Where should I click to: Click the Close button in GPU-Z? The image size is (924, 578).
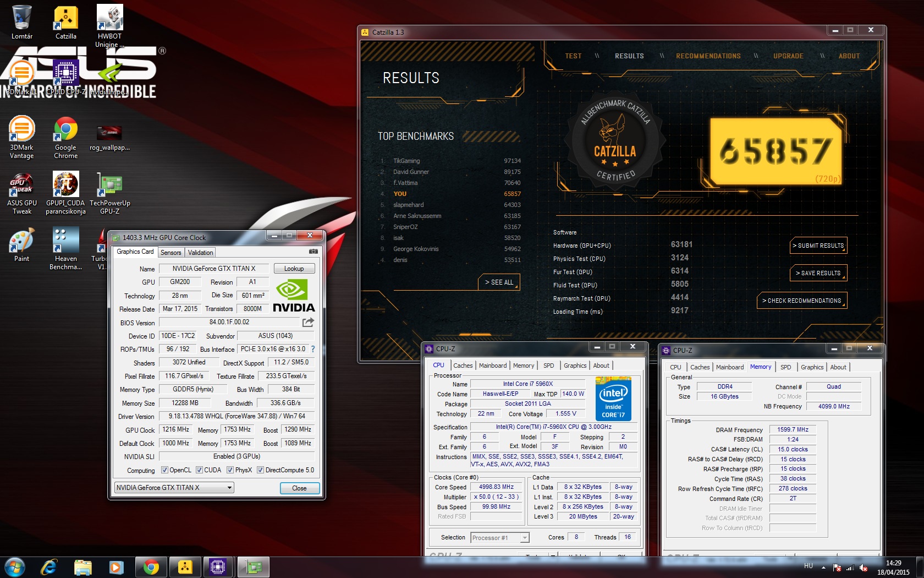[x=299, y=488]
